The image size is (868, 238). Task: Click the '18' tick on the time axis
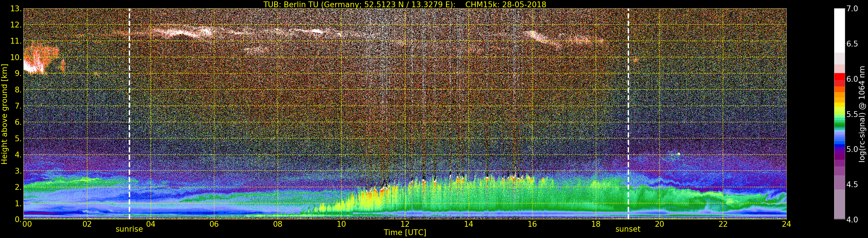(596, 224)
